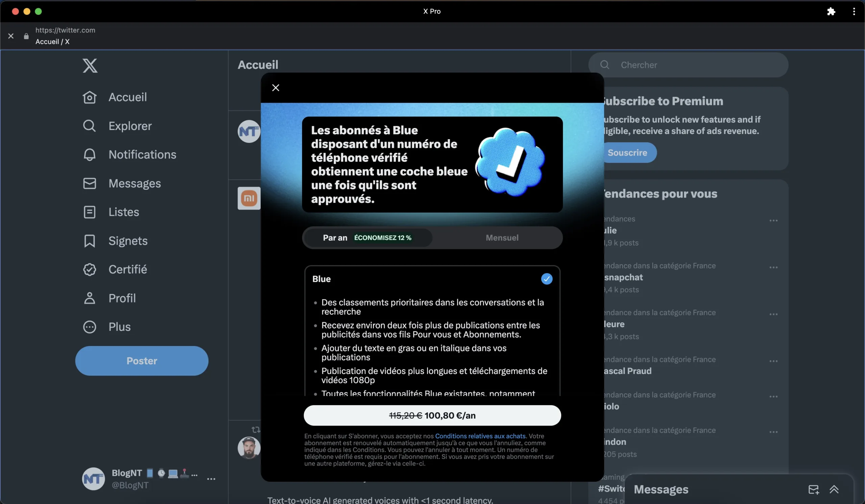Click Accueil timeline header
865x504 pixels.
click(258, 64)
